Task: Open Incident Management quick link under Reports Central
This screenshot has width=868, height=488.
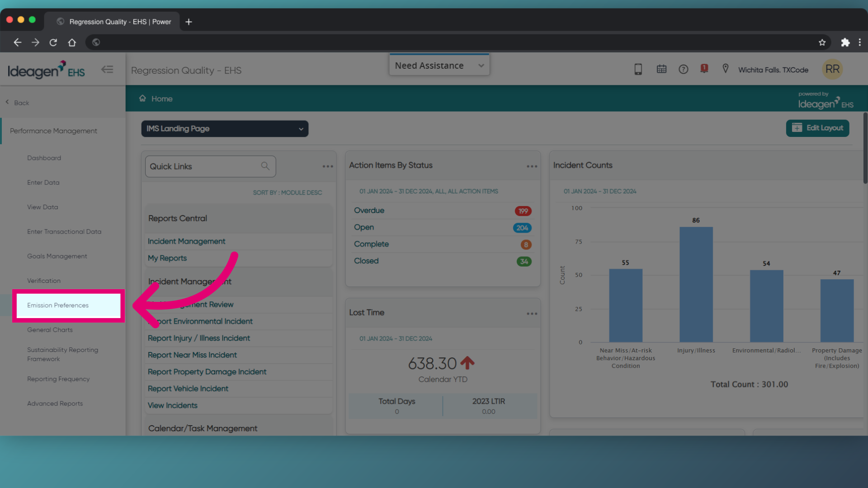Action: [186, 241]
